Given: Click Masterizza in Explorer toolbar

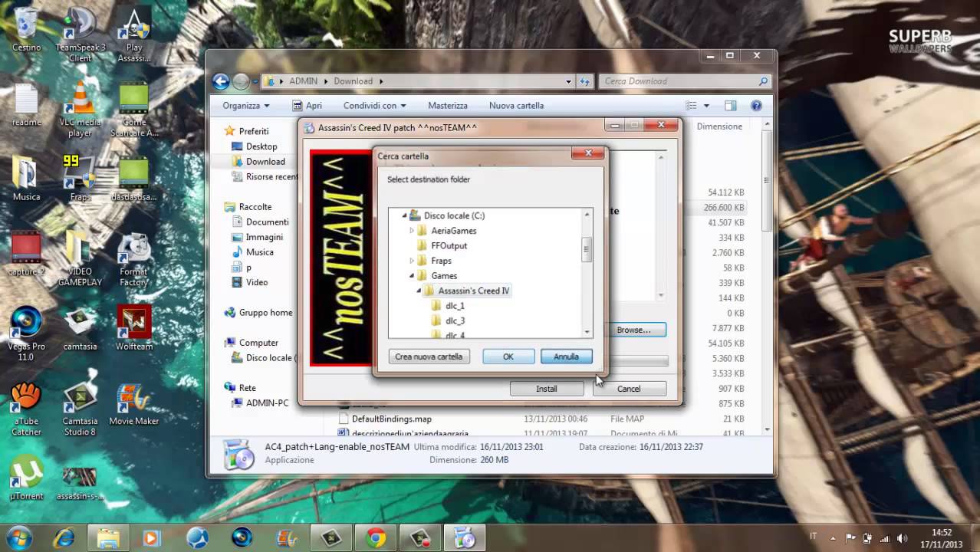Looking at the screenshot, I should (448, 106).
